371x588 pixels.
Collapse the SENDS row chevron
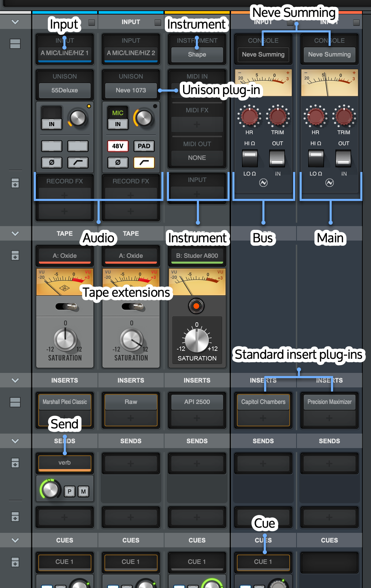[15, 441]
